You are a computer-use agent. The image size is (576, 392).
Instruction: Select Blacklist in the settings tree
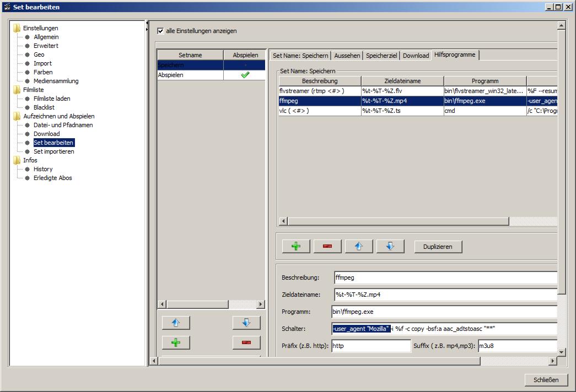pos(44,107)
